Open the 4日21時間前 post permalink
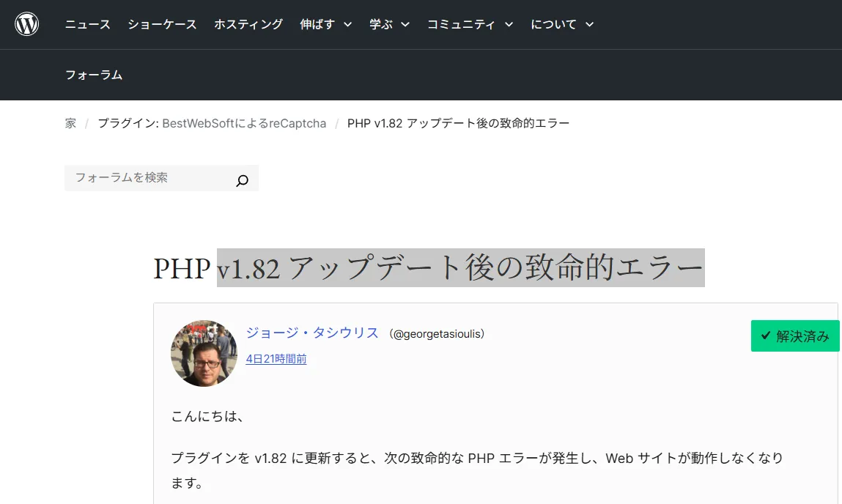The width and height of the screenshot is (842, 504). (x=276, y=358)
